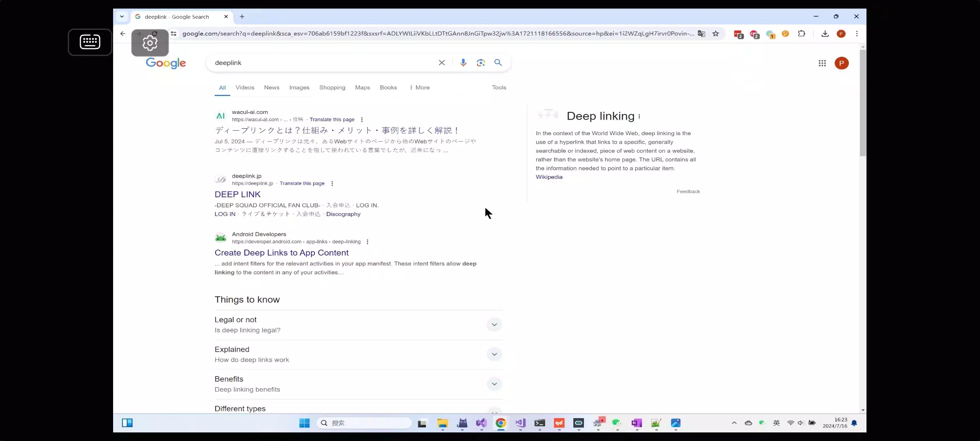This screenshot has width=980, height=441.
Task: Open the DEEP LINK result
Action: (x=238, y=195)
